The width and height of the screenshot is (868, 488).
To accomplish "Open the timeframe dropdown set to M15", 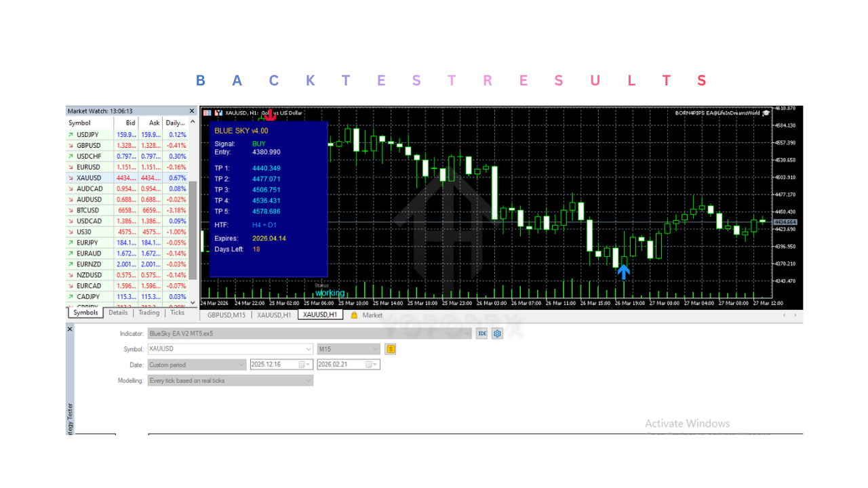I will tap(376, 348).
